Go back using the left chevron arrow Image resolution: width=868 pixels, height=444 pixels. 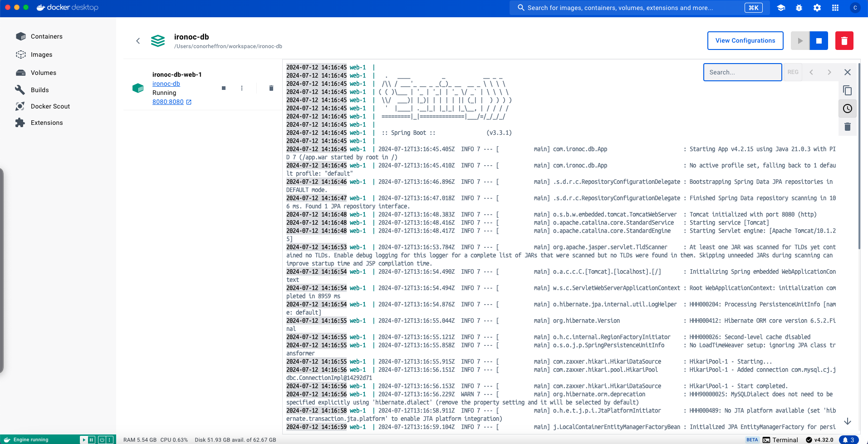[138, 41]
